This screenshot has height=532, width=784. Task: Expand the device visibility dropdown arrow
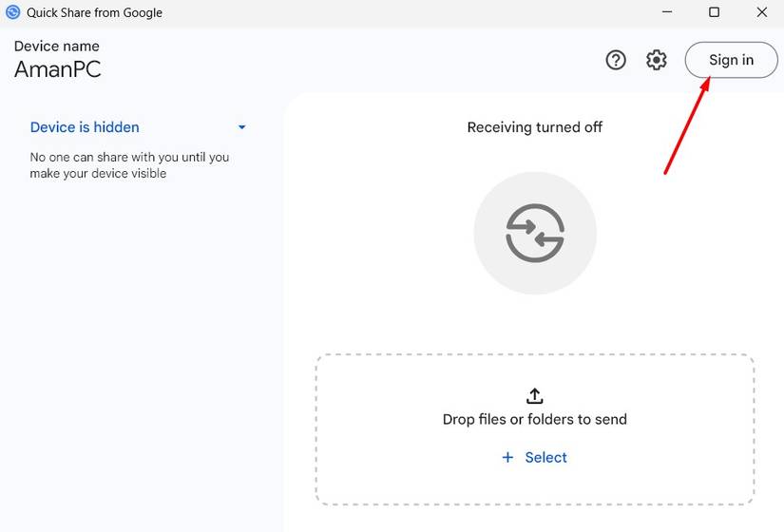(x=242, y=127)
